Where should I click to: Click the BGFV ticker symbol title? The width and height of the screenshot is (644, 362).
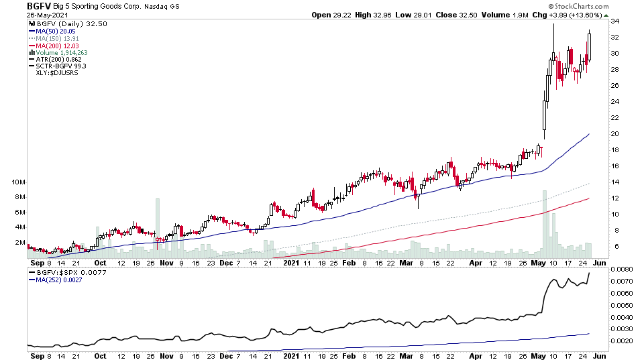point(39,6)
